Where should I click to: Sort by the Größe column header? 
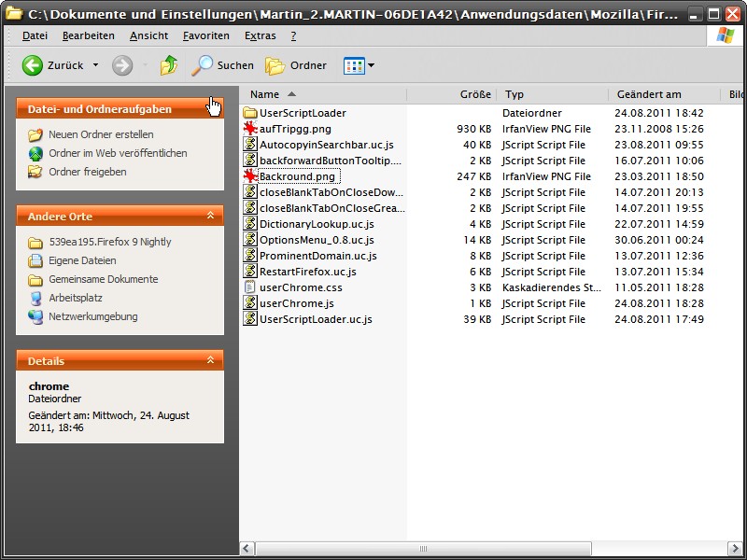point(475,94)
